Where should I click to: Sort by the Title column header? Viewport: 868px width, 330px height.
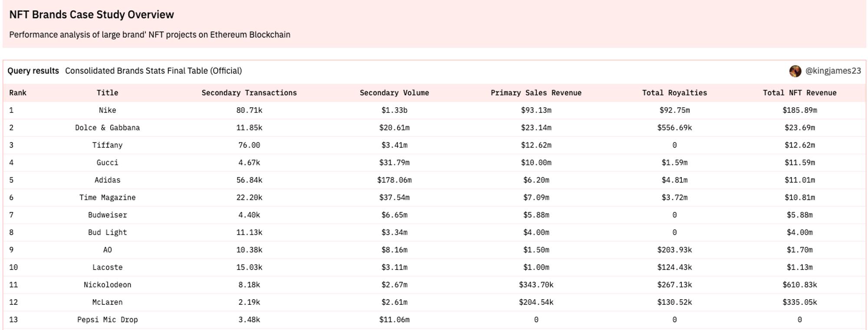[107, 93]
